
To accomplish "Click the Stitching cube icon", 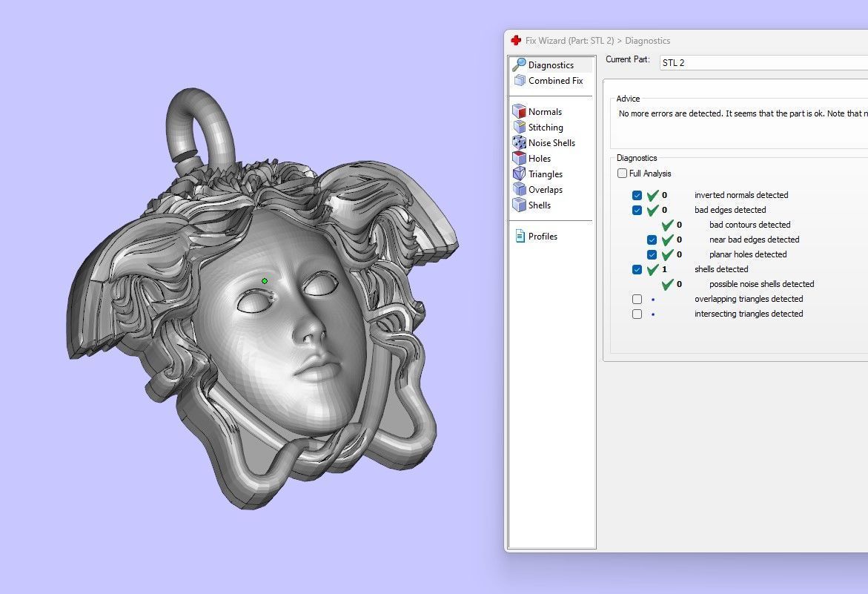I will point(520,127).
